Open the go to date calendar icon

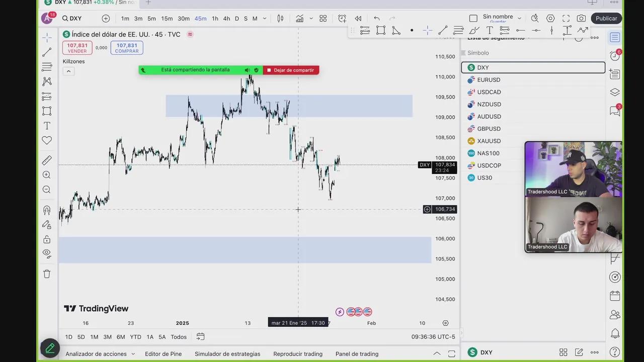coord(200,337)
